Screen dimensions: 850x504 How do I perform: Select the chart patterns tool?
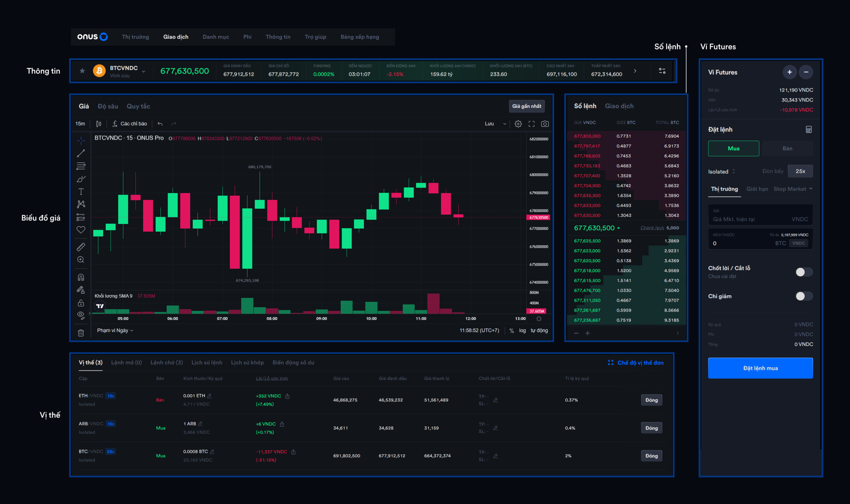81,204
